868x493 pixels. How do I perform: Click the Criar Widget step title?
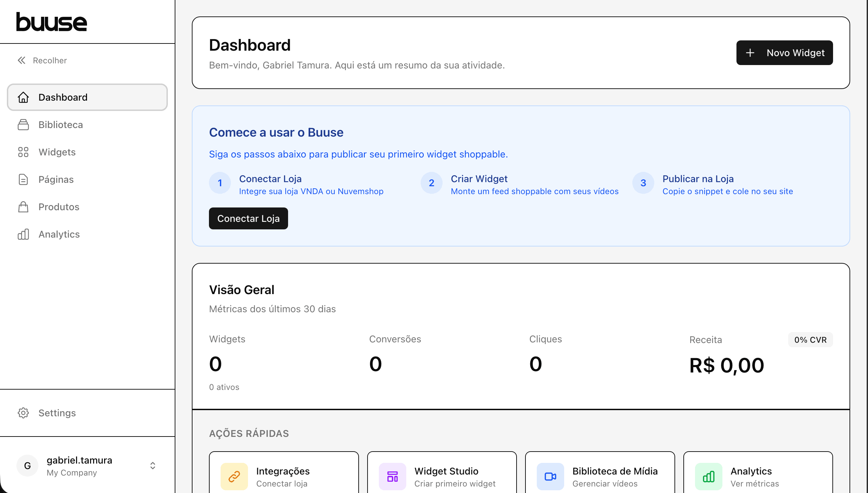tap(479, 179)
